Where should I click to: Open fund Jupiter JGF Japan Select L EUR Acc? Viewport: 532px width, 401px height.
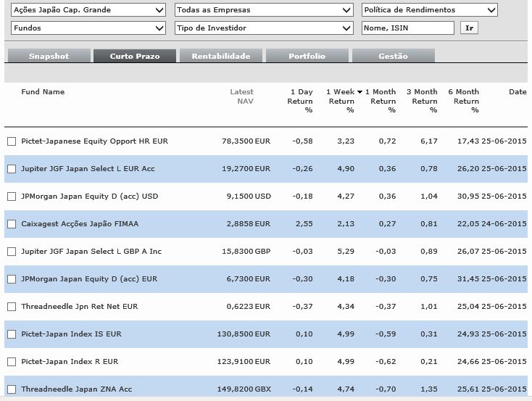click(88, 169)
